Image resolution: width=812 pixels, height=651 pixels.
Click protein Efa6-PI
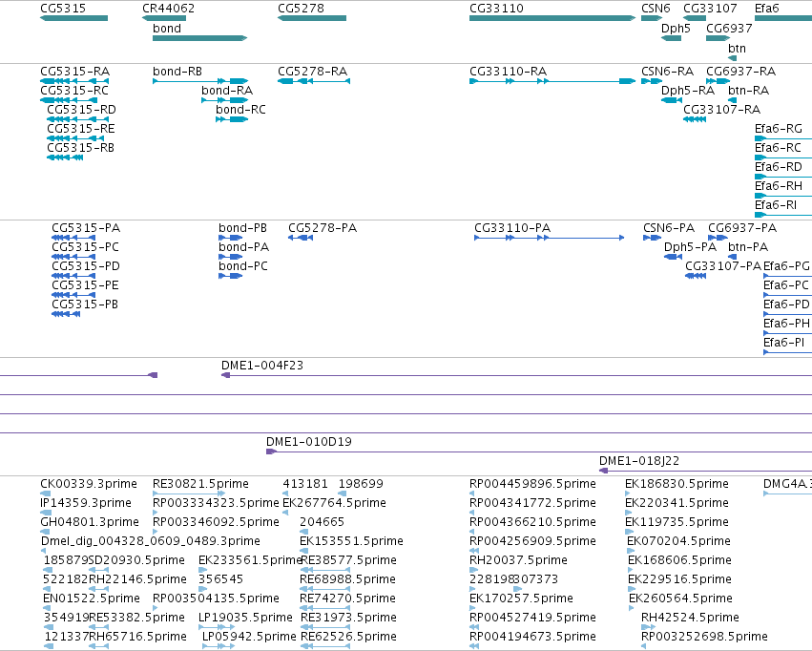pyautogui.click(x=787, y=352)
